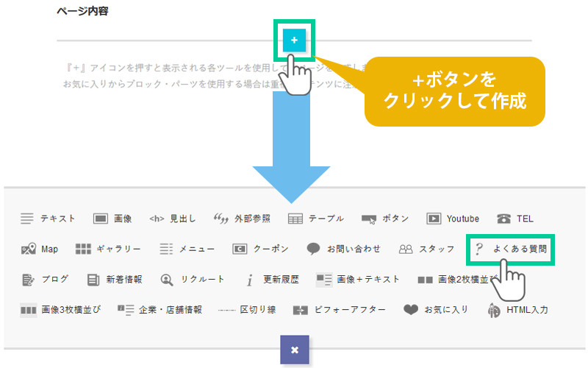The height and width of the screenshot is (368, 588).
Task: Add a メニュー menu block
Action: pos(187,249)
